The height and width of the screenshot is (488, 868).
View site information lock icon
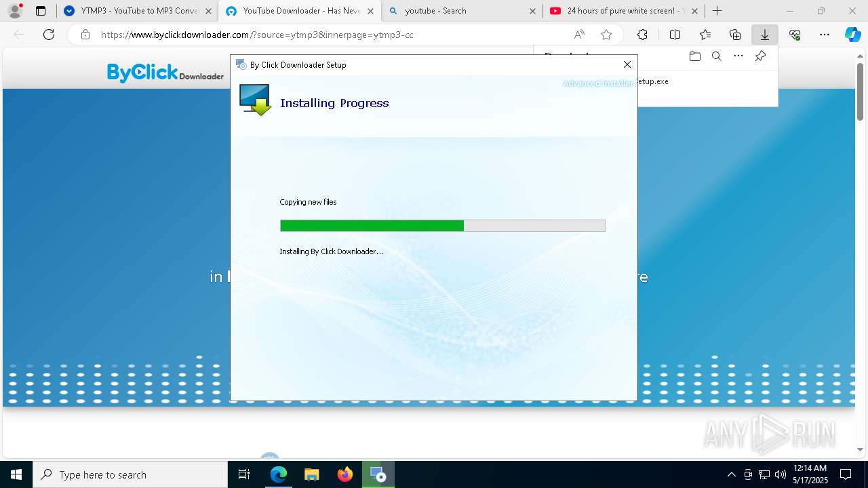85,35
